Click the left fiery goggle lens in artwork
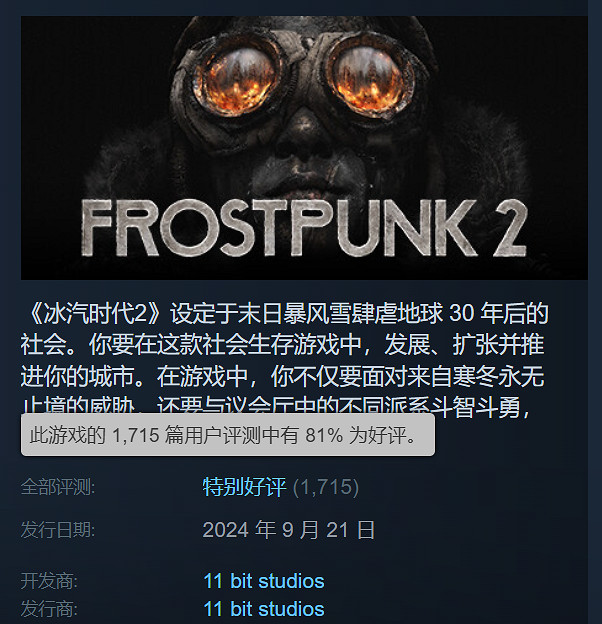This screenshot has height=624, width=602. coord(237,81)
